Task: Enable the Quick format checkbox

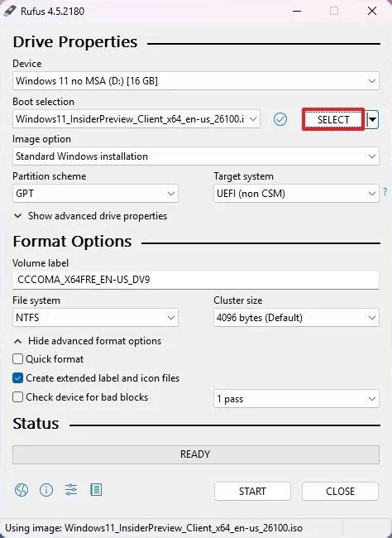Action: [17, 359]
